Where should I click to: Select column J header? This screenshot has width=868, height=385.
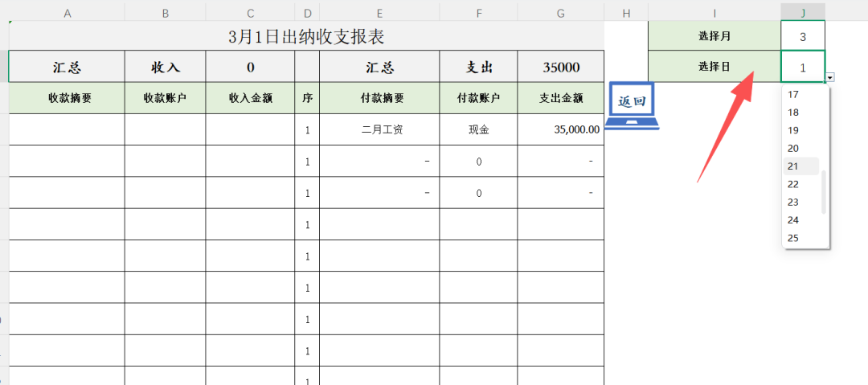click(x=802, y=13)
